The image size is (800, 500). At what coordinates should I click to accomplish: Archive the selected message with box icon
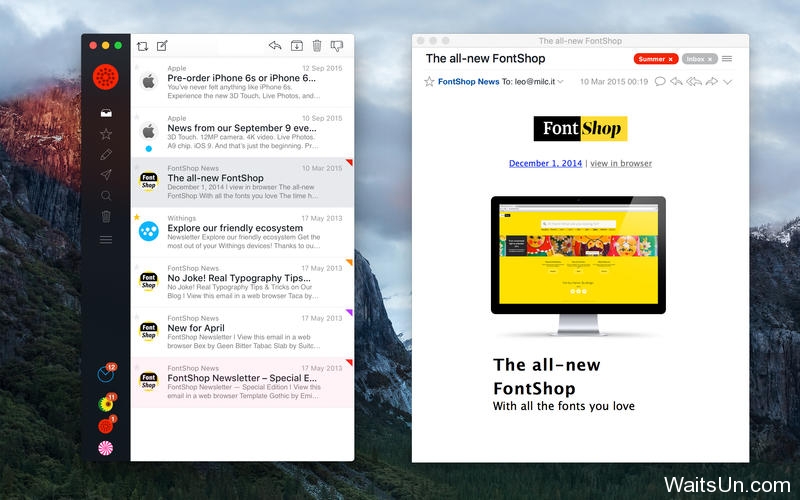tap(296, 46)
